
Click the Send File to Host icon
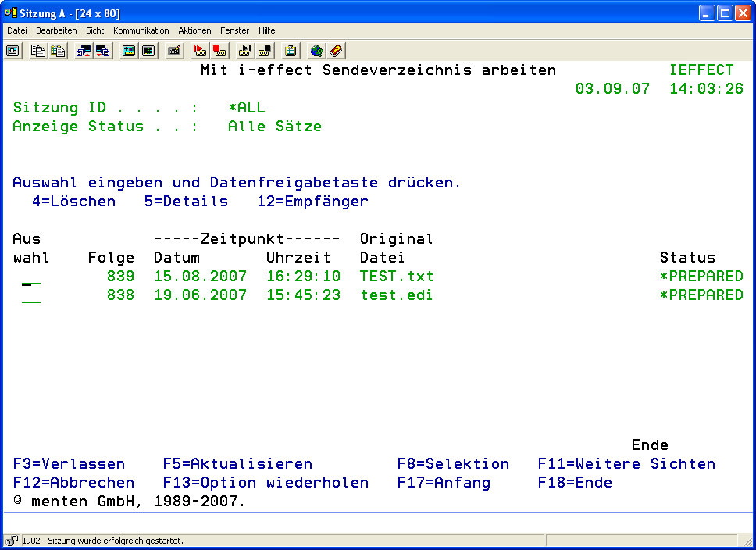tap(84, 51)
